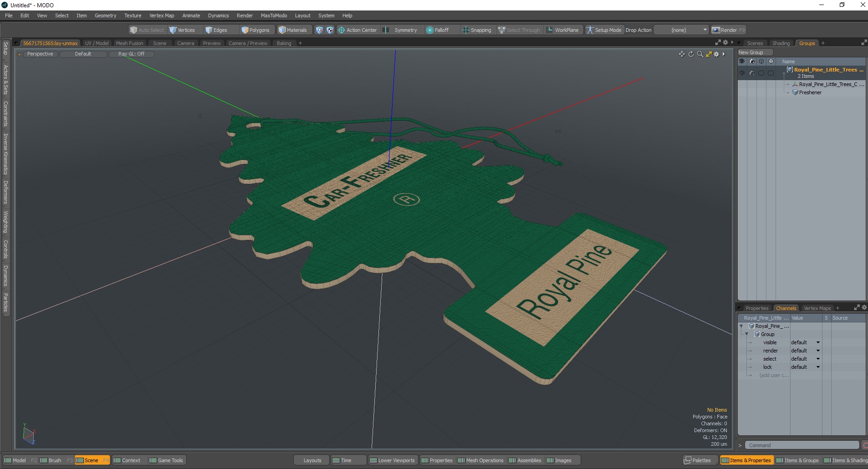Collapse the Royal_Pine_ channel tree root
Image resolution: width=868 pixels, height=469 pixels.
(x=741, y=326)
